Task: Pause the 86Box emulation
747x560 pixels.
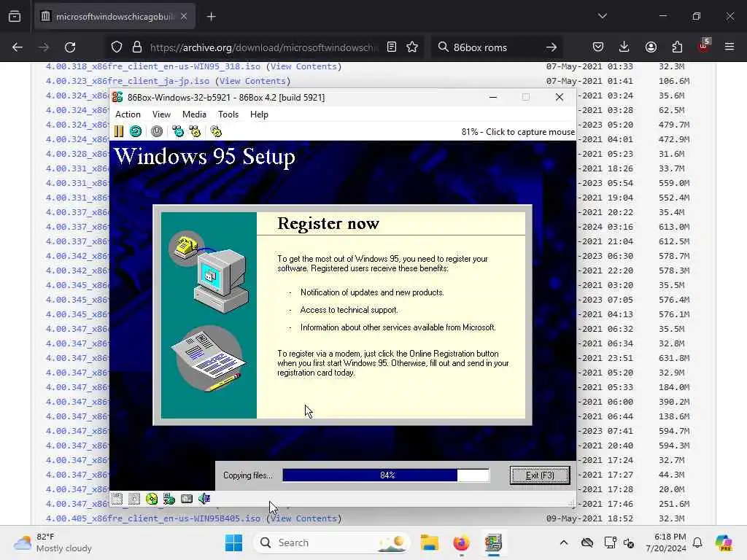Action: (119, 131)
